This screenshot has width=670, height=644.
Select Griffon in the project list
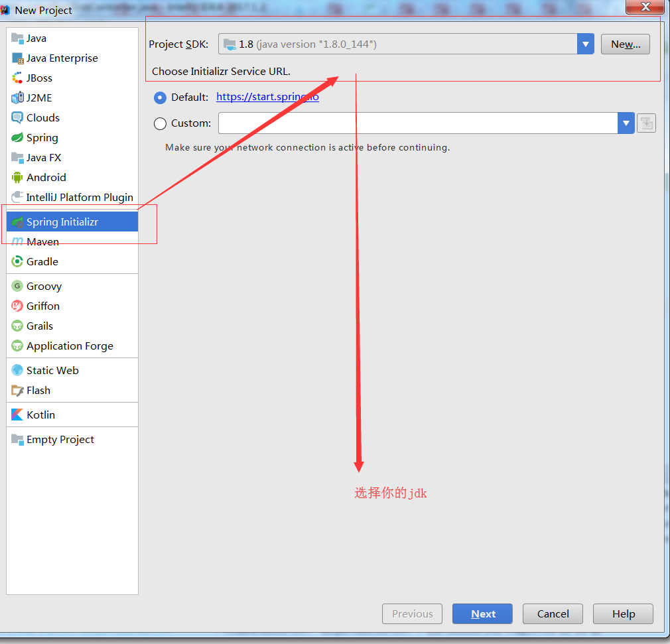72,306
